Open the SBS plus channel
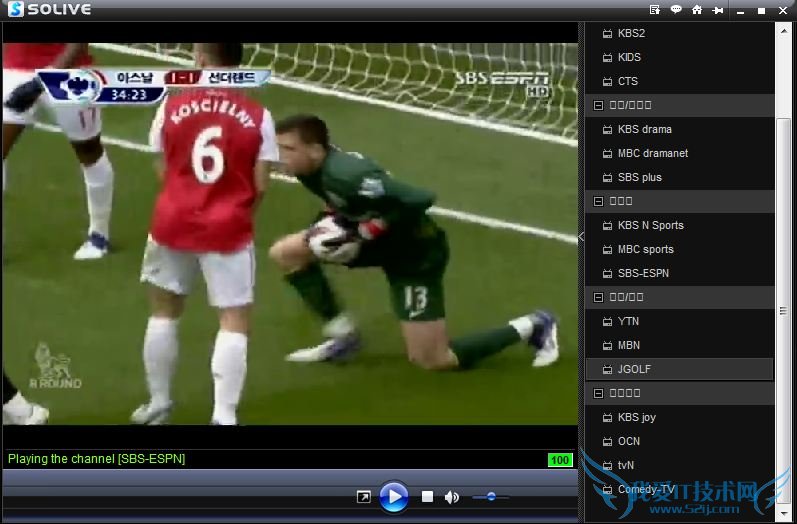Viewport: 797px width, 524px height. (679, 177)
